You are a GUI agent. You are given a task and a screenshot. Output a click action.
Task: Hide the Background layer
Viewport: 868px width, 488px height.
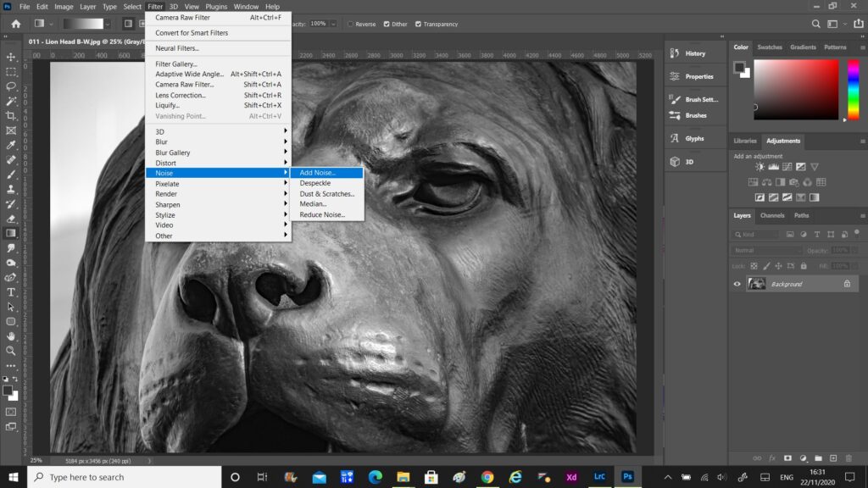tap(737, 284)
